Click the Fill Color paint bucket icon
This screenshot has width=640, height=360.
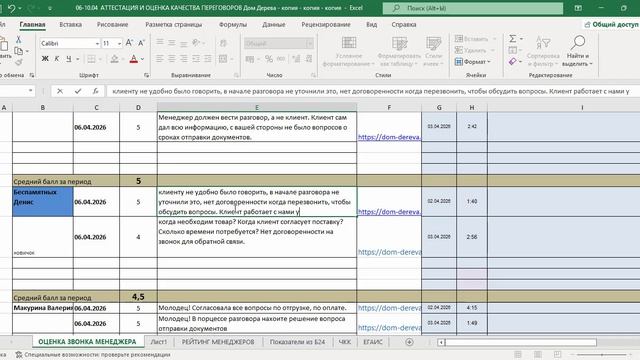point(115,59)
